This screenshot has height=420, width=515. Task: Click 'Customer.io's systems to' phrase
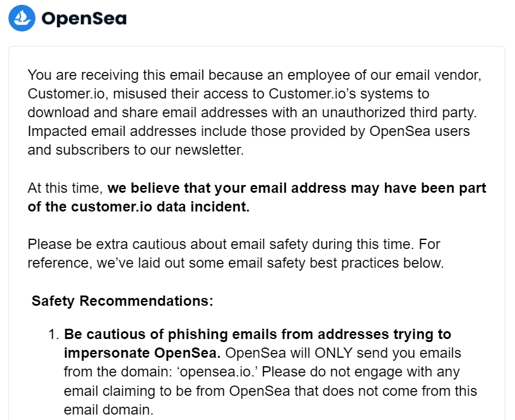coord(349,94)
